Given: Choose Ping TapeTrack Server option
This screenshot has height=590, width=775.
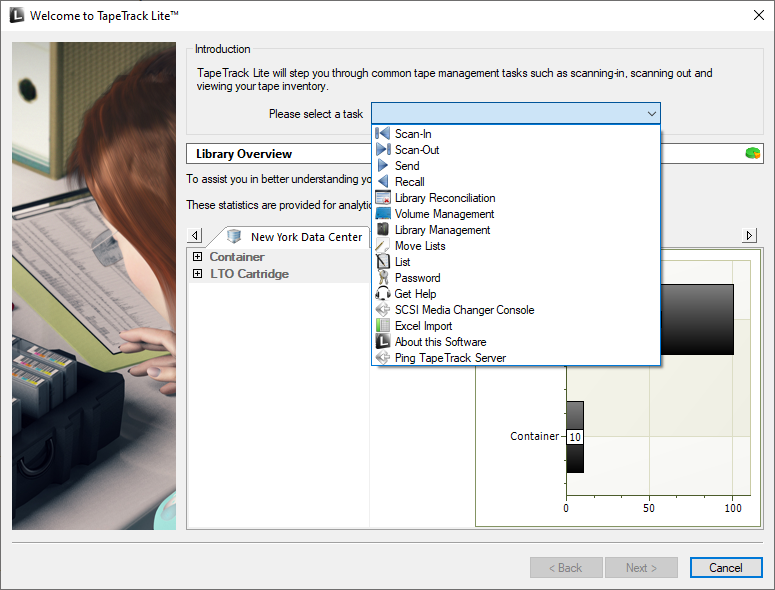Looking at the screenshot, I should coord(516,357).
